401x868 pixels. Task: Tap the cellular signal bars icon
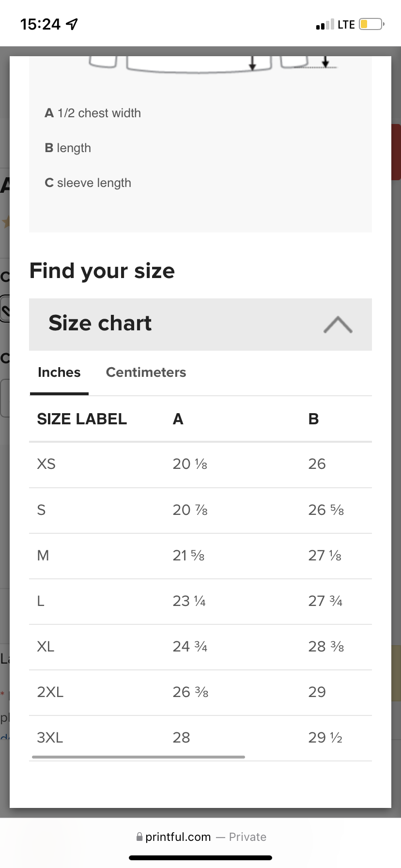tap(324, 24)
